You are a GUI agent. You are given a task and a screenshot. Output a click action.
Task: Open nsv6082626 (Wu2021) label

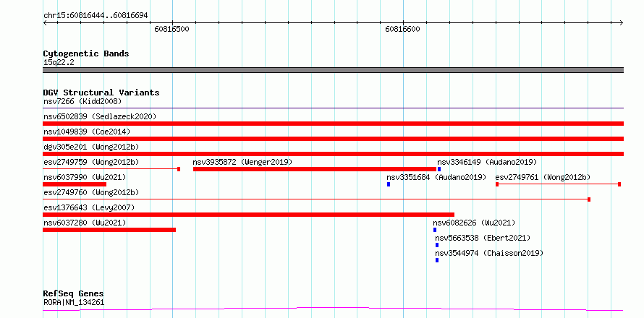pyautogui.click(x=474, y=223)
